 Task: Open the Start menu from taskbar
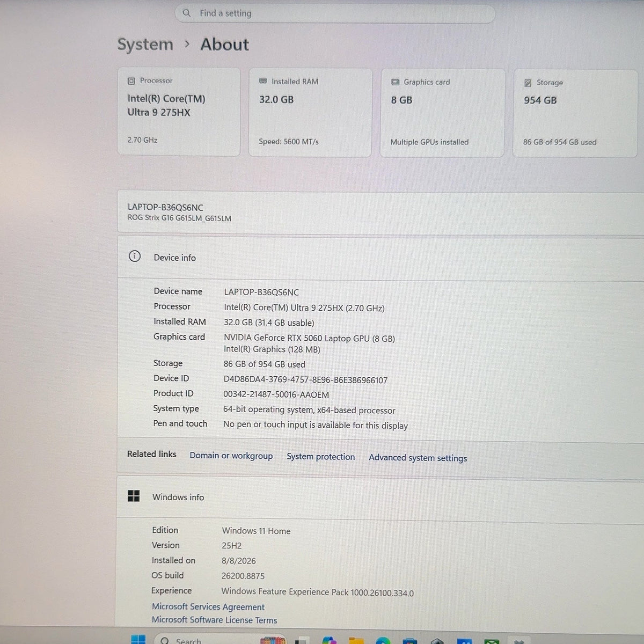(138, 639)
